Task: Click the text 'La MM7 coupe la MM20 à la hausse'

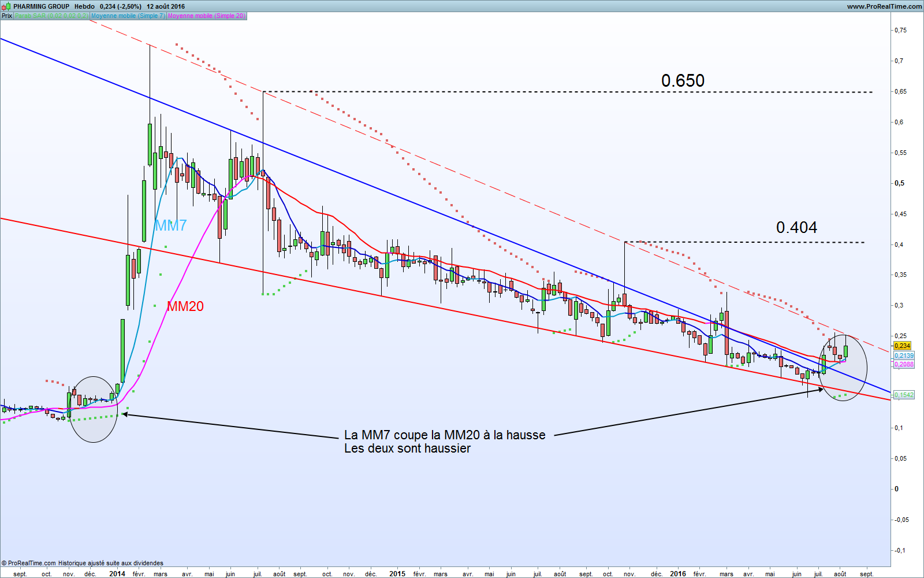Action: pos(445,435)
